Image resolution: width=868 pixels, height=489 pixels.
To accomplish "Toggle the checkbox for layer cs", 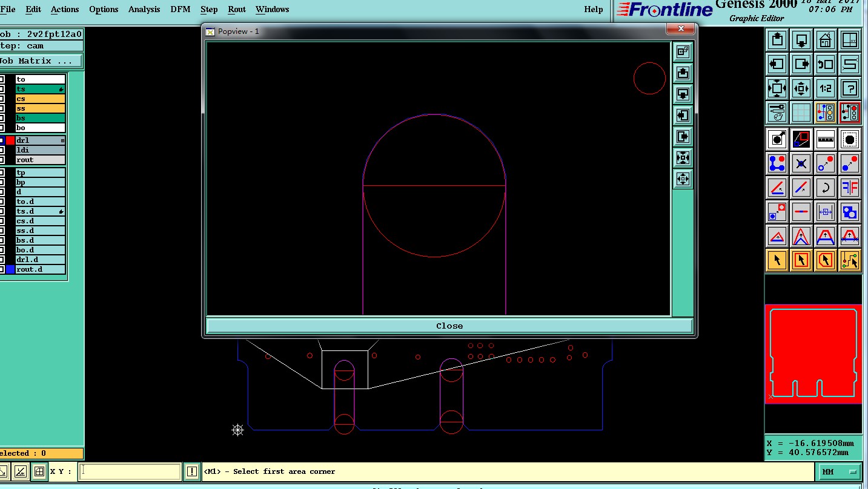I will 2,99.
